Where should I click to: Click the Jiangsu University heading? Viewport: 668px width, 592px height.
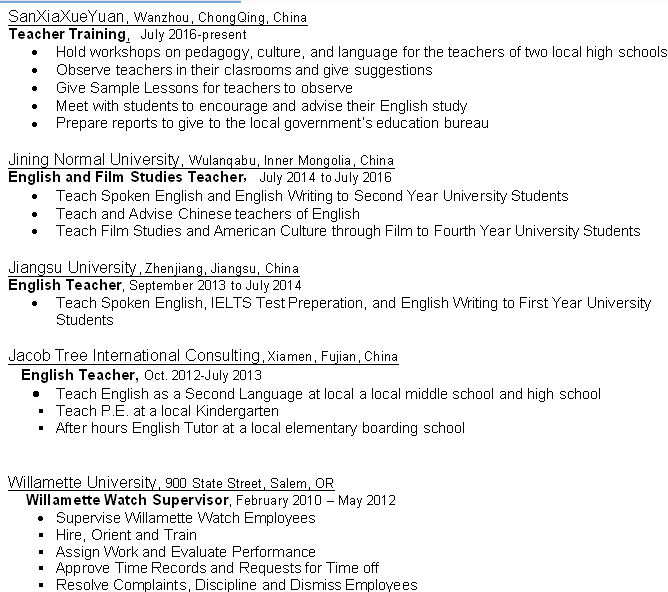(x=72, y=268)
